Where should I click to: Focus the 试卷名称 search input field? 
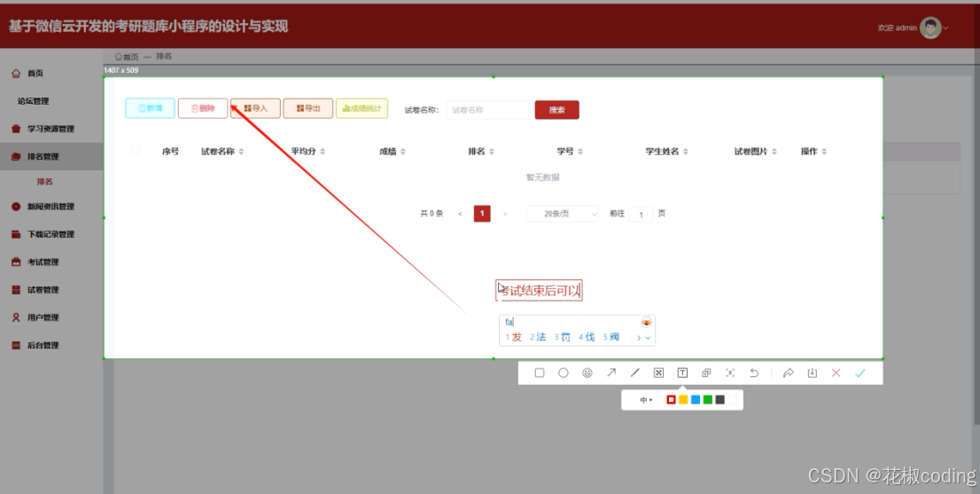pos(487,109)
